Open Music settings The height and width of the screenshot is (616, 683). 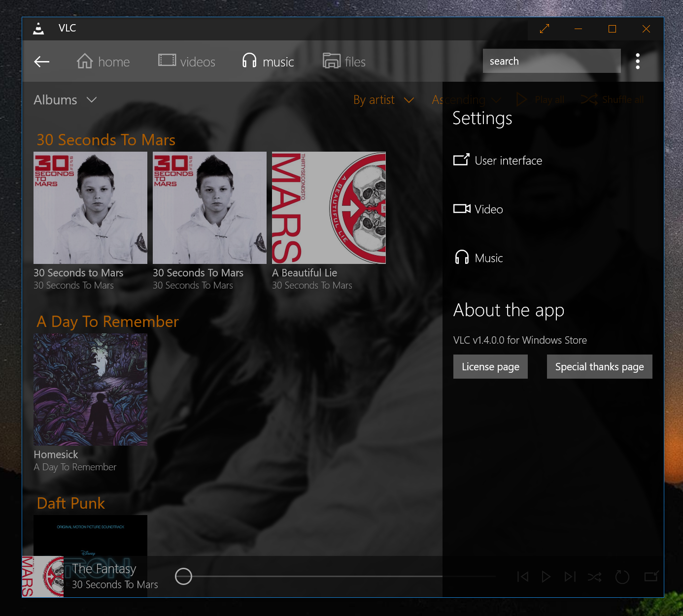coord(478,258)
